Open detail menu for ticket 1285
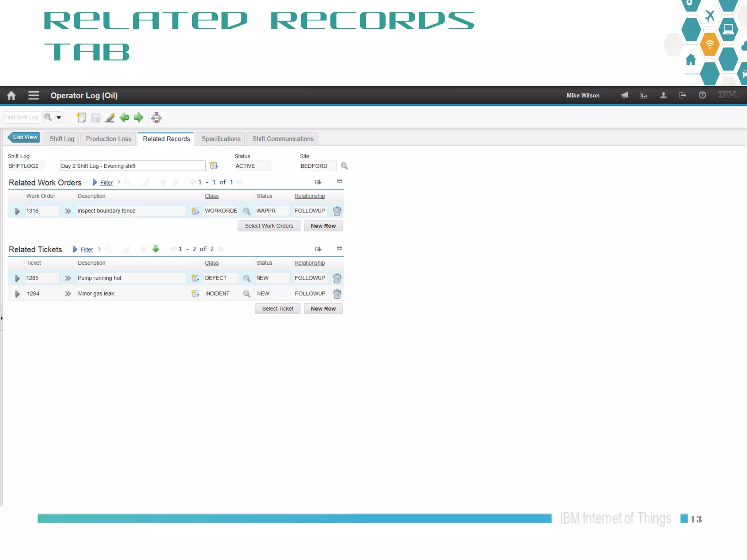This screenshot has height=560, width=747. (x=68, y=278)
